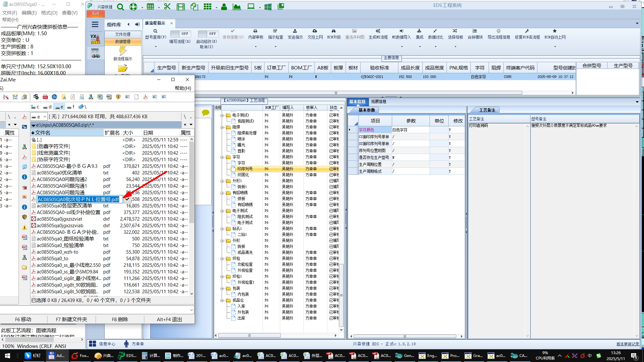Click the 数据对比 toolbar icon
This screenshot has width=644, height=362.
click(435, 31)
